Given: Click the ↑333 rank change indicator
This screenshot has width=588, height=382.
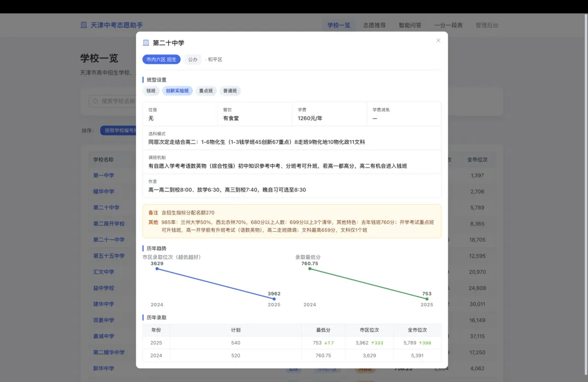Looking at the screenshot, I should [377, 343].
